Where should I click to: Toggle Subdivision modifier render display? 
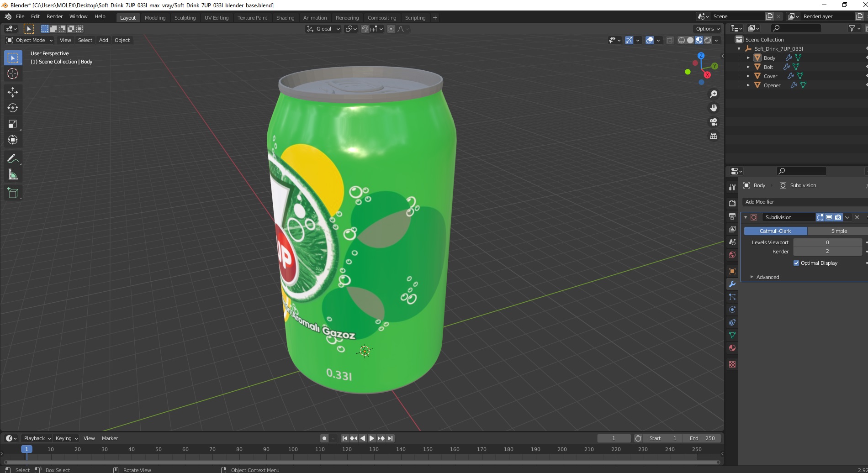tap(838, 217)
